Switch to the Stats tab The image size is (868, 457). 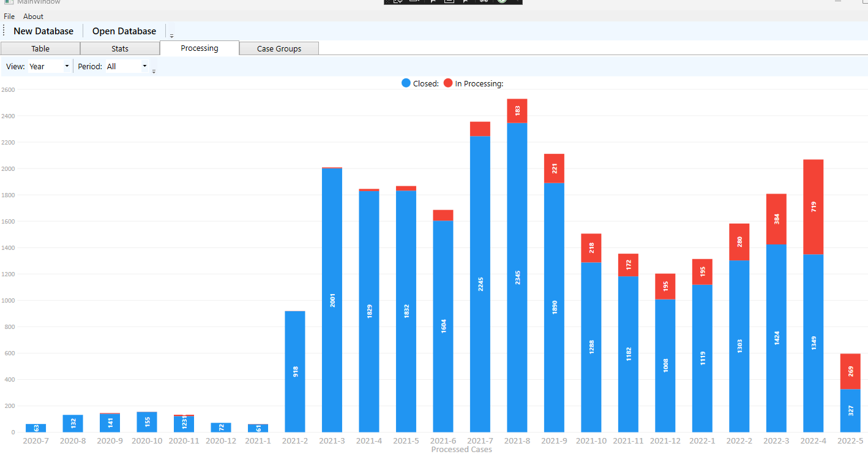pos(120,48)
